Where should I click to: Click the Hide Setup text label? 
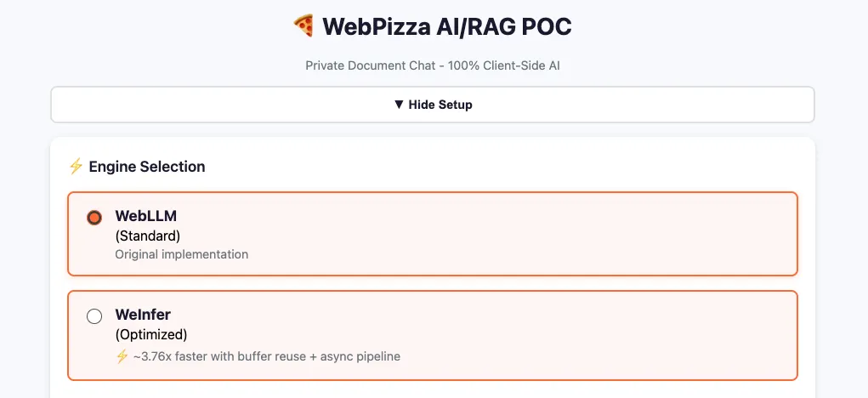(440, 105)
